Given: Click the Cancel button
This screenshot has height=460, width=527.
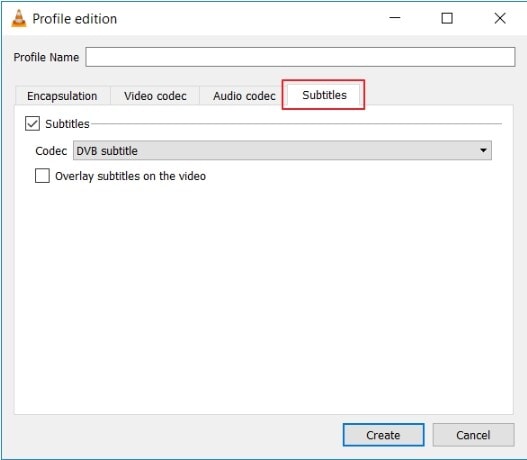Looking at the screenshot, I should (x=473, y=435).
